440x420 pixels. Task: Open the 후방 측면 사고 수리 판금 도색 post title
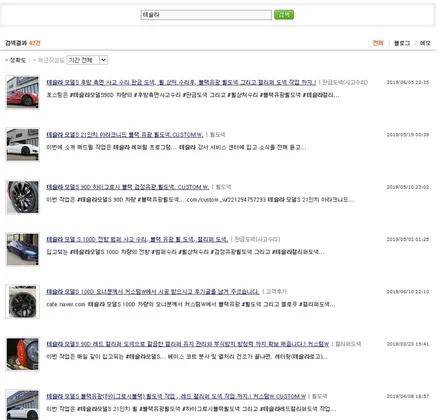181,82
